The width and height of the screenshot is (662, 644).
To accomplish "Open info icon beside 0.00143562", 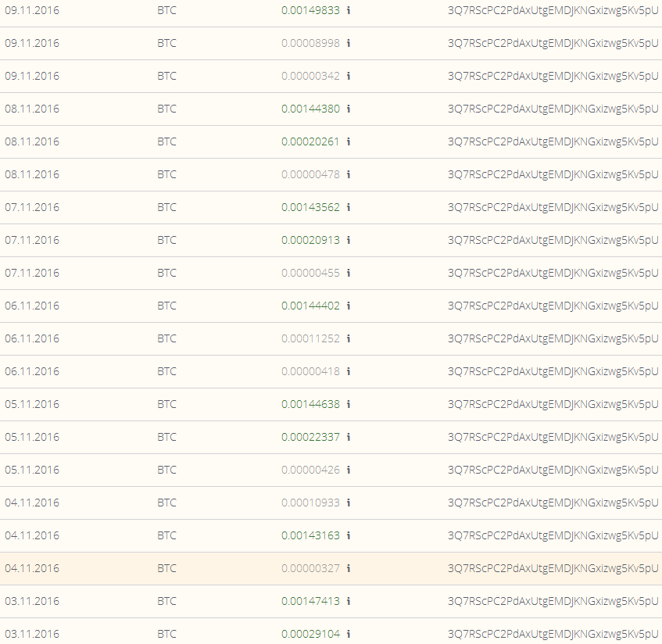I will click(x=349, y=207).
